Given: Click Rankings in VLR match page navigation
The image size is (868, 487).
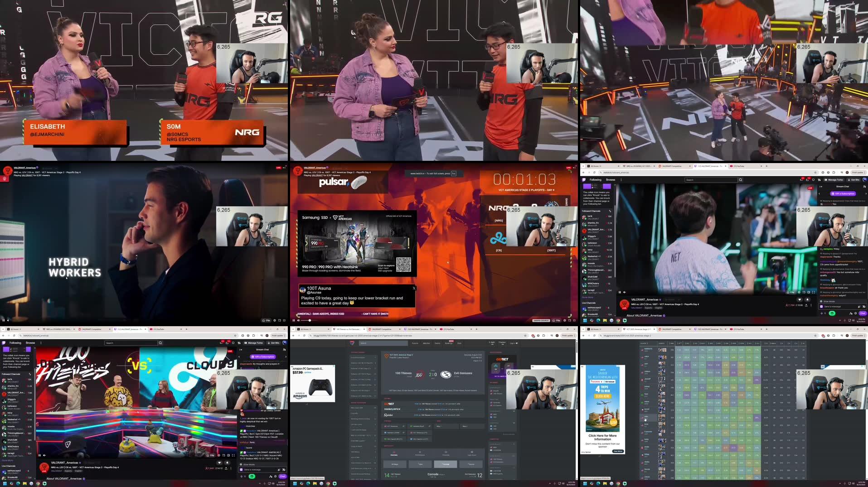Looking at the screenshot, I should [449, 343].
